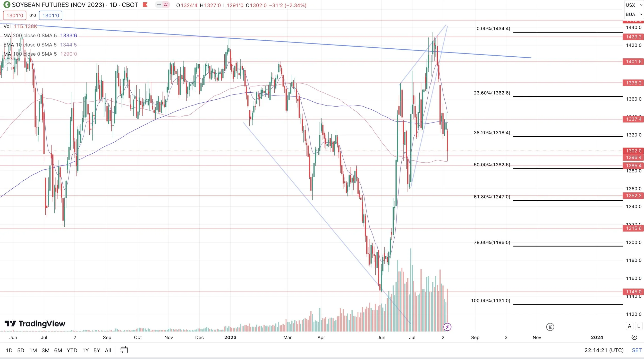The height and width of the screenshot is (359, 644).
Task: Click the TradingView logo
Action: click(35, 323)
